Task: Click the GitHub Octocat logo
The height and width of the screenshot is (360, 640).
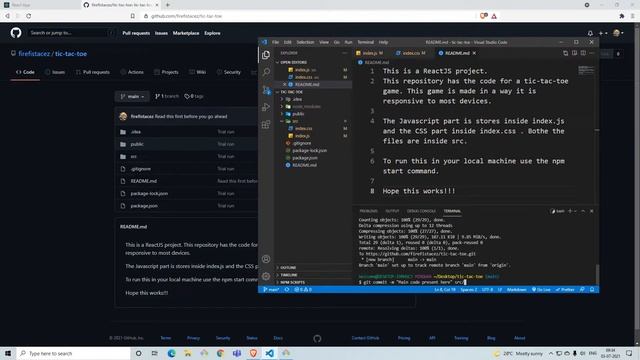Action: tap(16, 33)
